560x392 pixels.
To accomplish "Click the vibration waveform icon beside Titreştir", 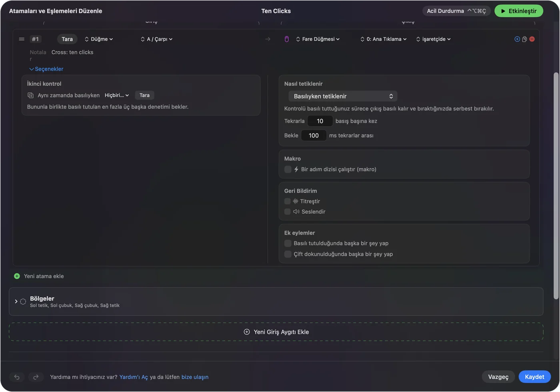I will click(296, 201).
